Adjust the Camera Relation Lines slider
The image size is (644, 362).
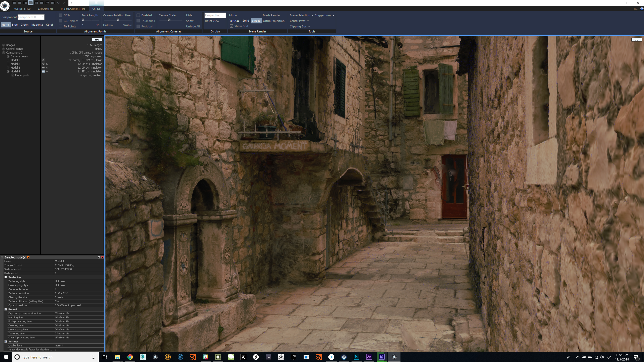[x=118, y=20]
